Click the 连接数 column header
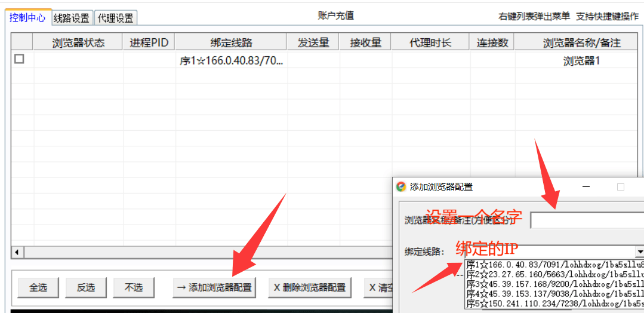This screenshot has height=313, width=644. coord(492,42)
